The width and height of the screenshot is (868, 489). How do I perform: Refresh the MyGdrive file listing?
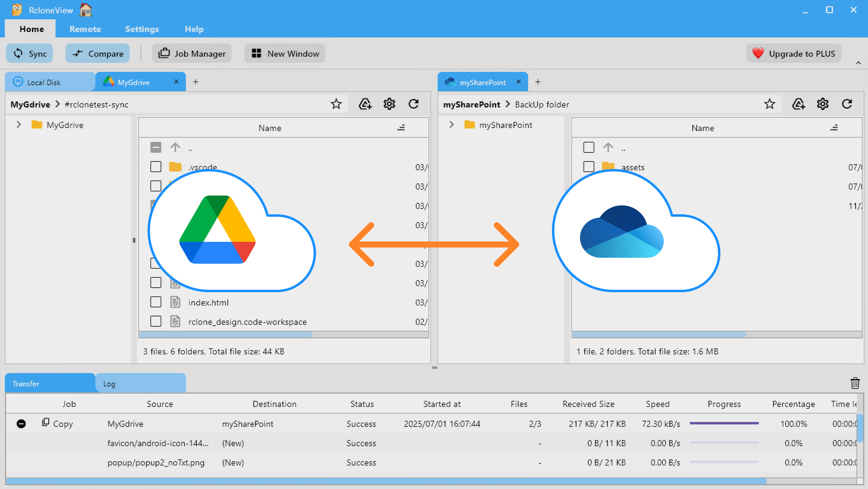click(414, 104)
